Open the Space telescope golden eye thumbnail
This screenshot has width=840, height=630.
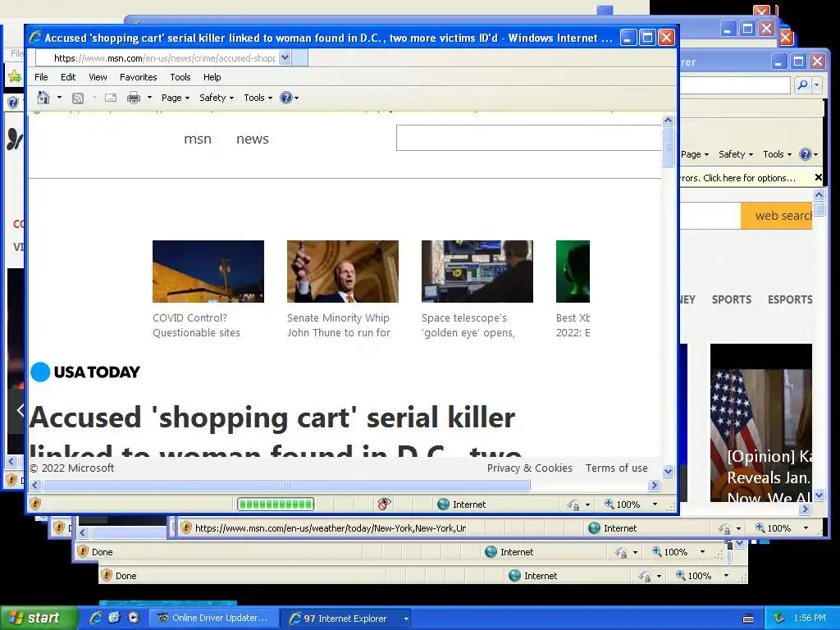pyautogui.click(x=477, y=272)
